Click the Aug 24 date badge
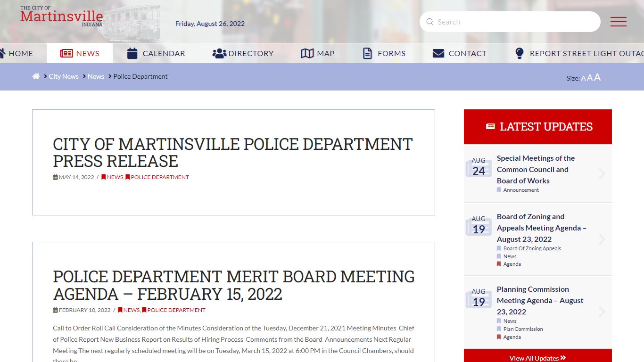The width and height of the screenshot is (644, 362). pyautogui.click(x=479, y=167)
